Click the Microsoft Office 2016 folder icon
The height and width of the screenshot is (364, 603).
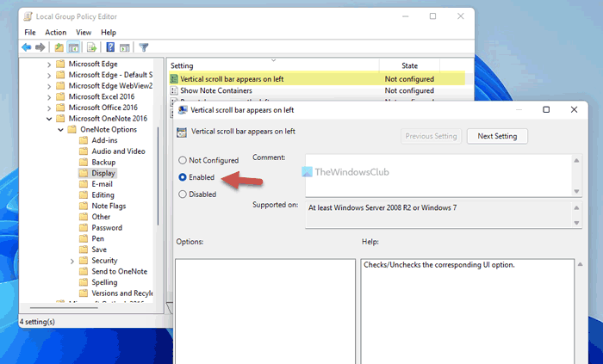[x=60, y=108]
